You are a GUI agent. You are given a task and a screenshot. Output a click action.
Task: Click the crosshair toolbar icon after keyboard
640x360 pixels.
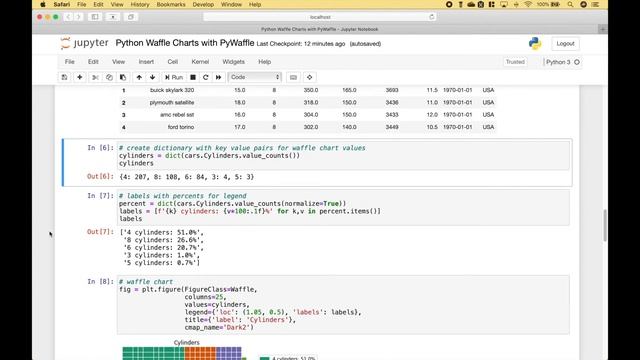tap(309, 77)
